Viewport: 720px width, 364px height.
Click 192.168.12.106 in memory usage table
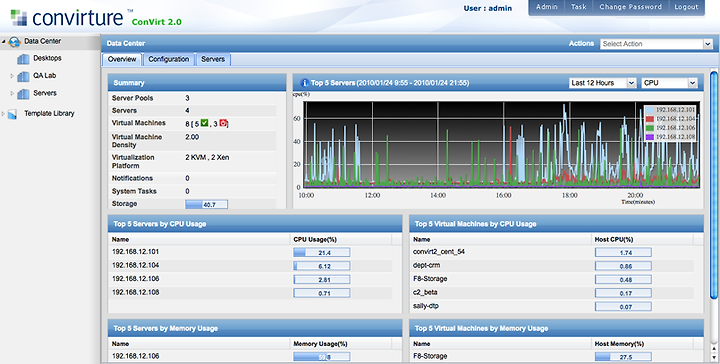pos(135,356)
